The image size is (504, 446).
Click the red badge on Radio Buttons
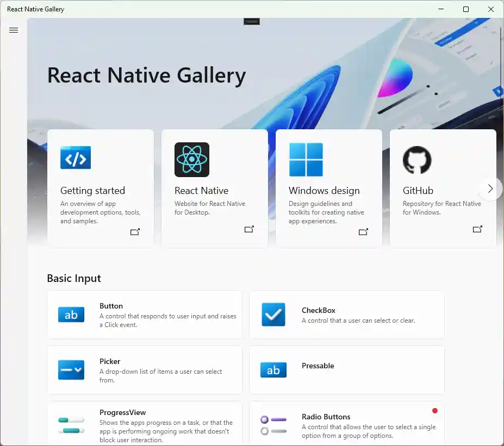coord(434,411)
